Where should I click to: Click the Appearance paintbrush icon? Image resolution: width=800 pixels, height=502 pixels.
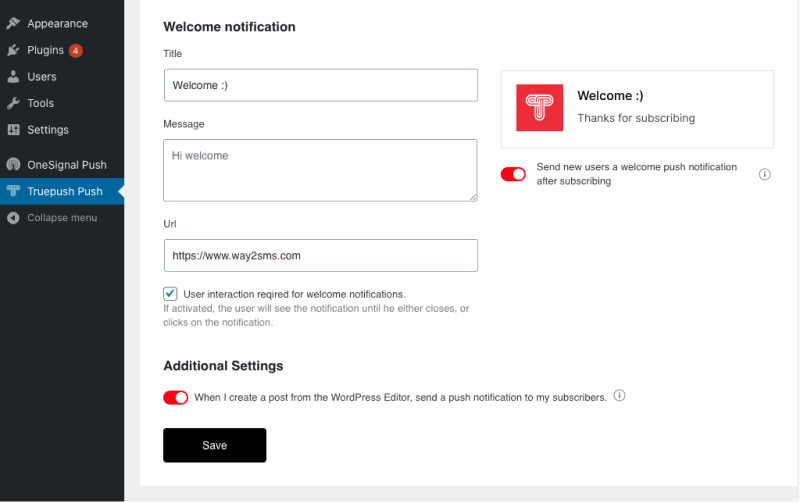[x=13, y=23]
